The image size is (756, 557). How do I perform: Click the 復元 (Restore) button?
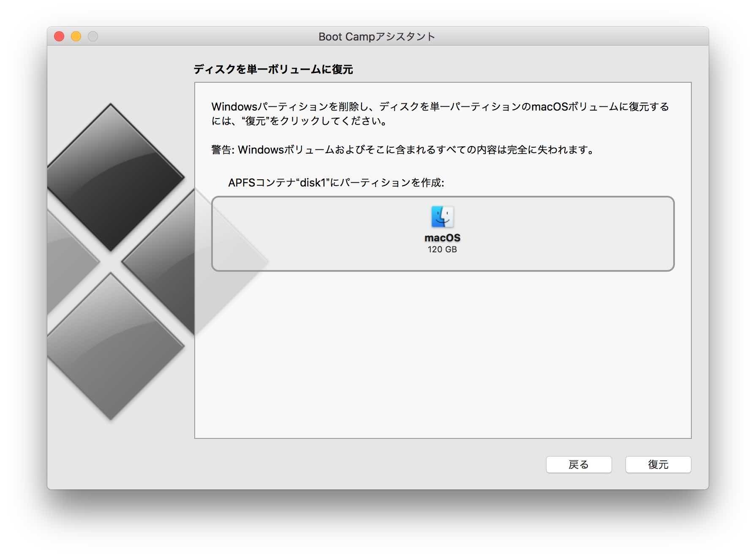pos(658,465)
